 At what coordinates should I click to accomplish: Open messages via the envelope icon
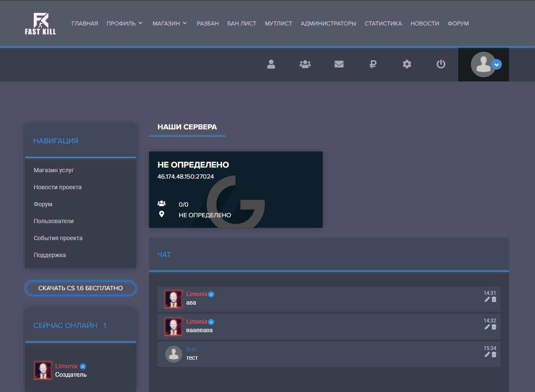pyautogui.click(x=339, y=64)
